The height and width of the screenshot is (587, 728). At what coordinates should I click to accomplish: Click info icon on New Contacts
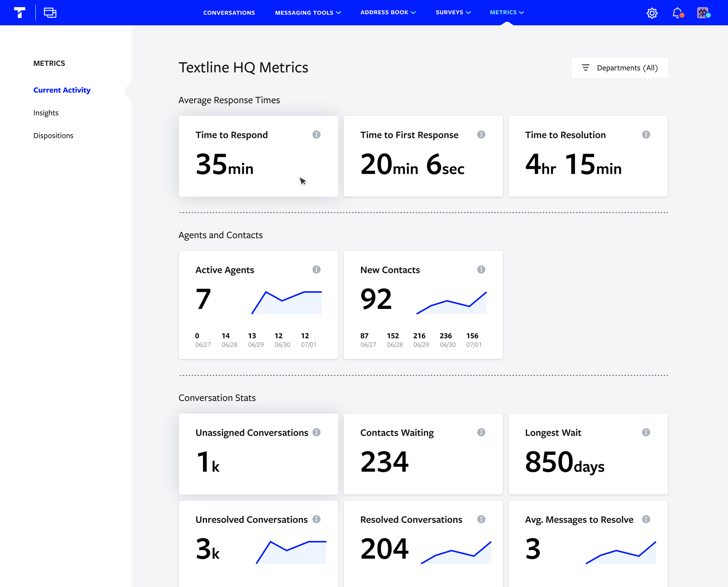pos(481,270)
